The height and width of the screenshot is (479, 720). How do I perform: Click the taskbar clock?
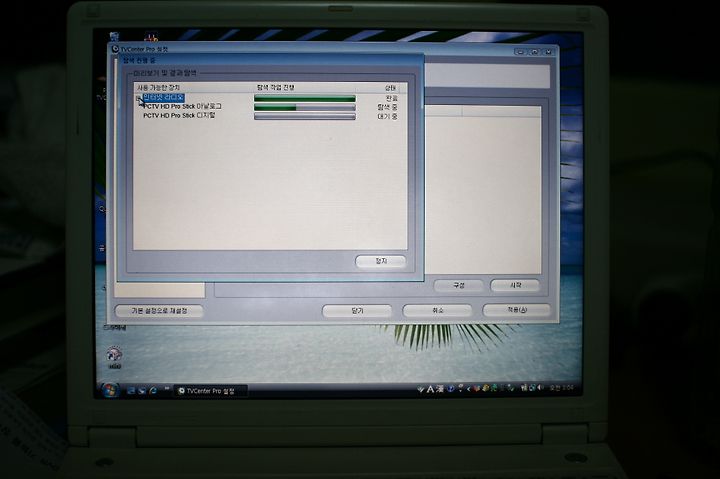562,388
